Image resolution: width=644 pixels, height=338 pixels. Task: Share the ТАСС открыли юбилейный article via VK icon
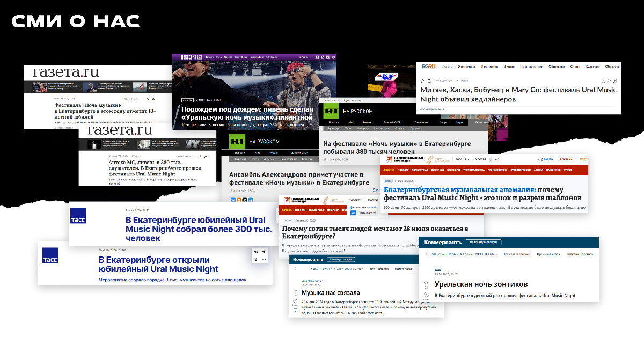tap(256, 252)
